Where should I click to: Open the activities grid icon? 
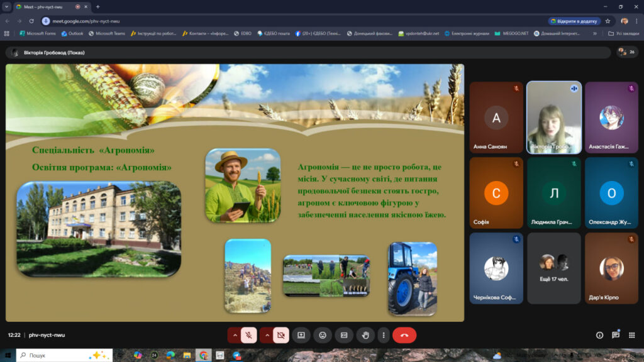(631, 335)
